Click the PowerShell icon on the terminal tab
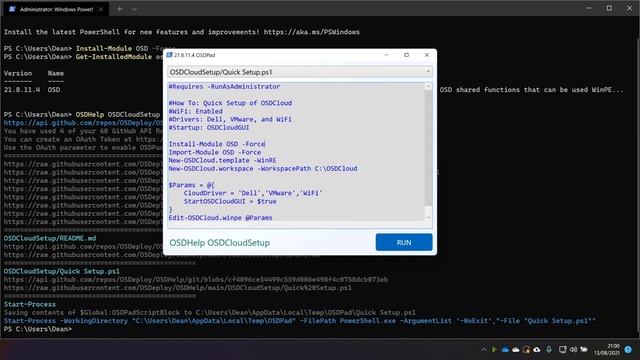 tap(12, 9)
